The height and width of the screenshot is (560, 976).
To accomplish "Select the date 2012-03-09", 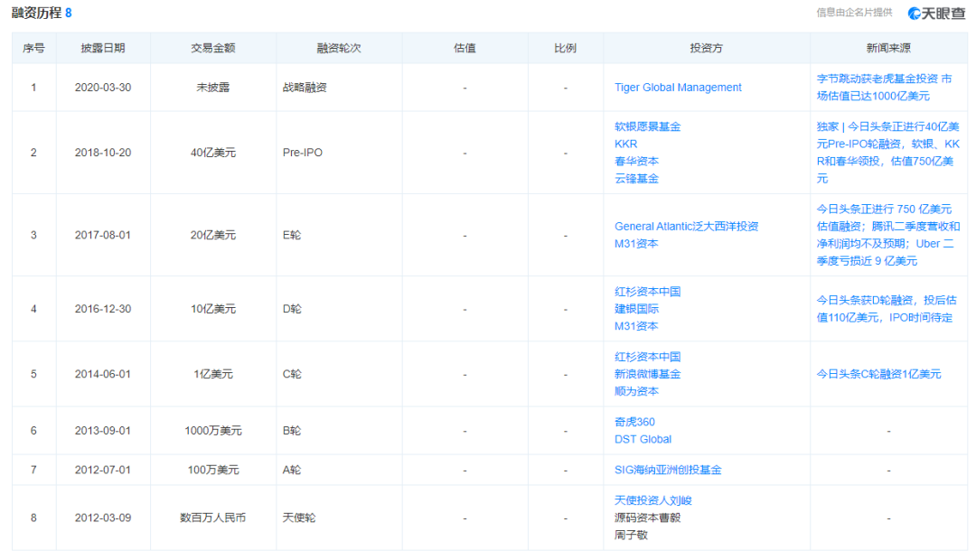I will pyautogui.click(x=103, y=518).
